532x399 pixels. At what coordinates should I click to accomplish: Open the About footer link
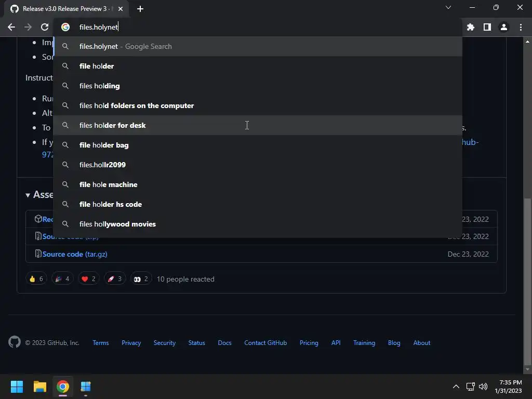click(422, 343)
